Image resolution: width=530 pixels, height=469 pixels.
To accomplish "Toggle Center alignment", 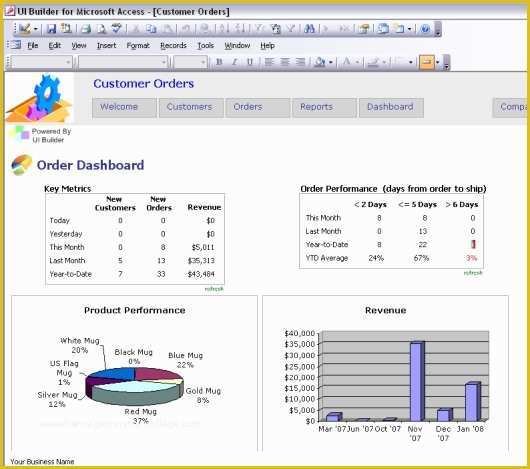I will coord(285,62).
